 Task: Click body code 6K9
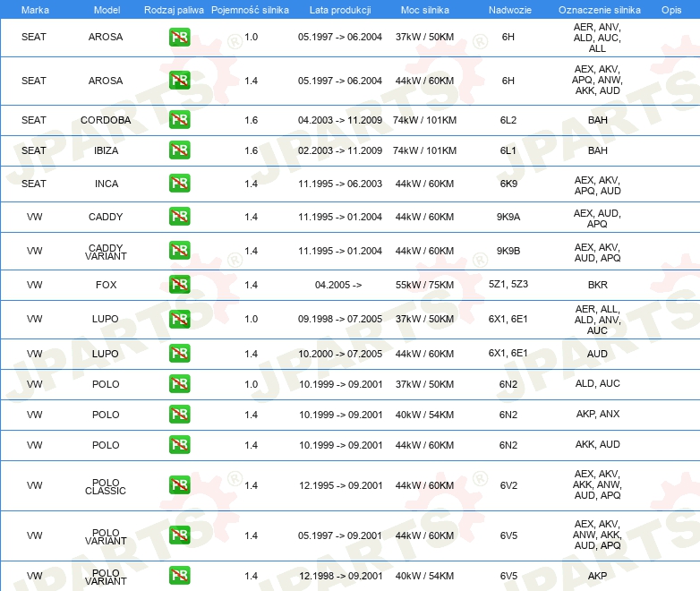point(508,184)
